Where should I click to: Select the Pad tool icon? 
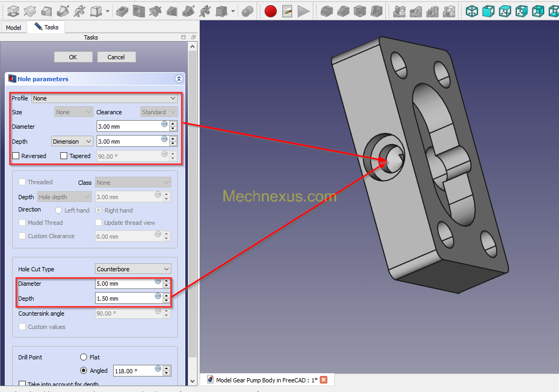13,11
